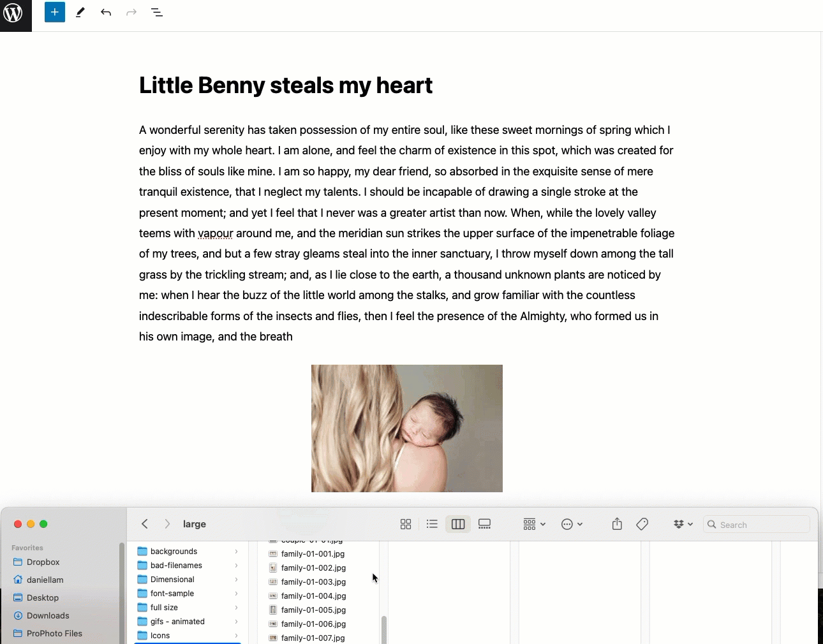The height and width of the screenshot is (644, 823).
Task: Select the Icons folder
Action: coord(160,636)
